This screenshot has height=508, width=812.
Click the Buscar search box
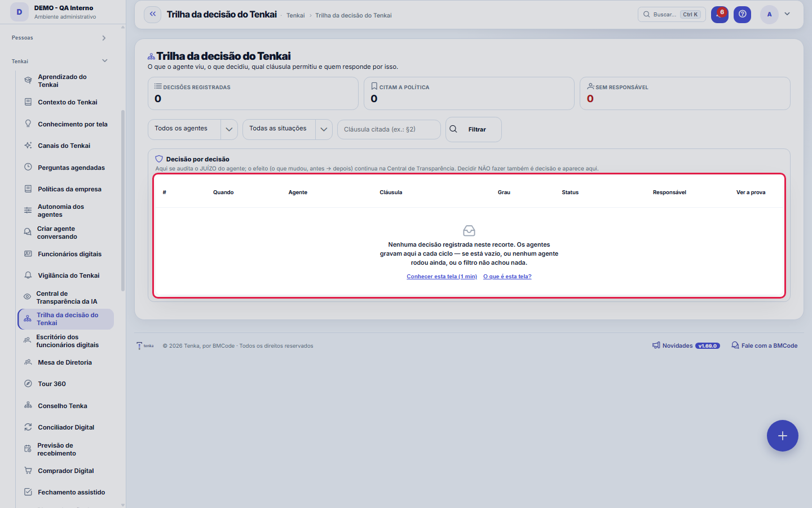(x=672, y=15)
